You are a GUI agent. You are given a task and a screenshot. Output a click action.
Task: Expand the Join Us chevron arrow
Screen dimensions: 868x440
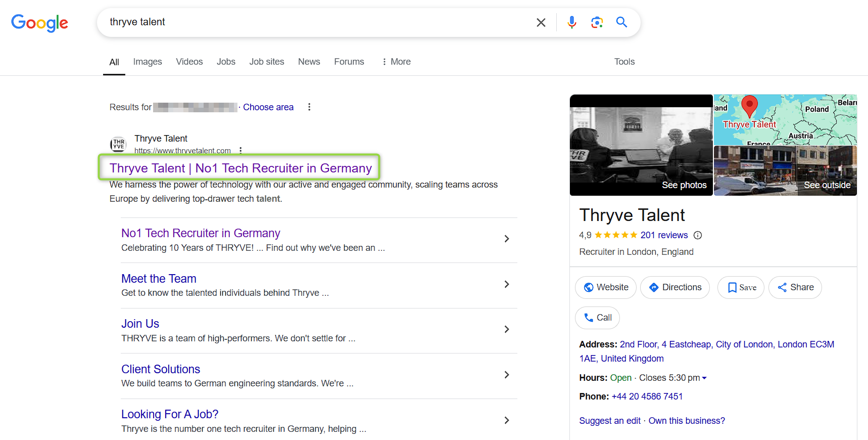pyautogui.click(x=506, y=329)
